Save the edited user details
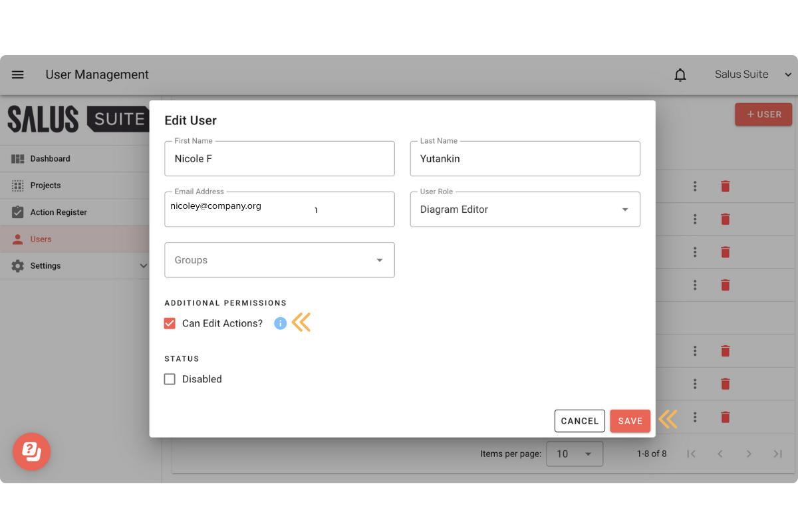Image resolution: width=798 pixels, height=532 pixels. pos(629,420)
